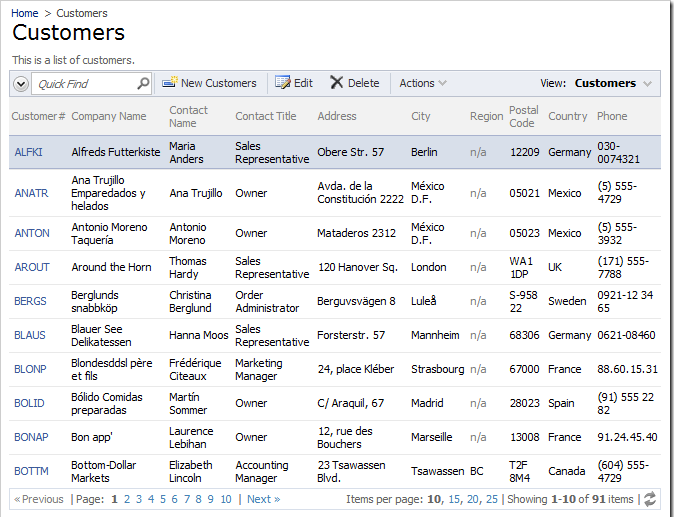Sort by Phone column header
This screenshot has height=517, width=674.
(612, 116)
